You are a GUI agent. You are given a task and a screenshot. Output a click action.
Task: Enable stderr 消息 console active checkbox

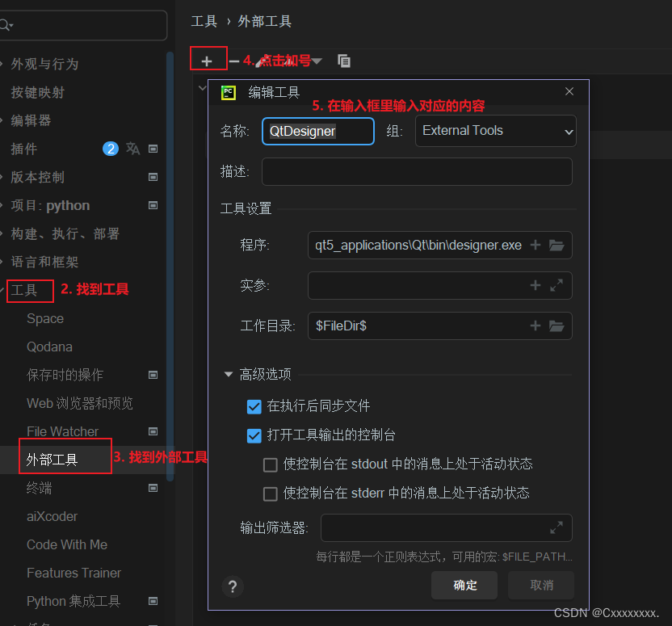(x=270, y=494)
